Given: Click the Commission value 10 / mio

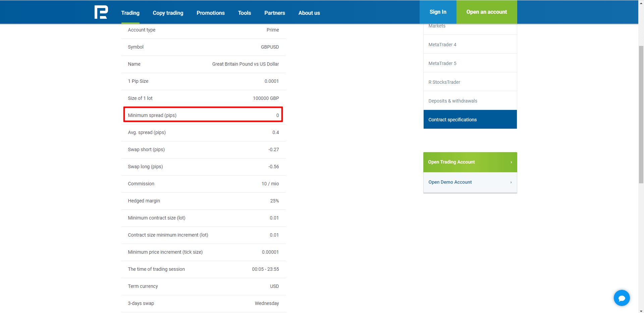Looking at the screenshot, I should 270,184.
